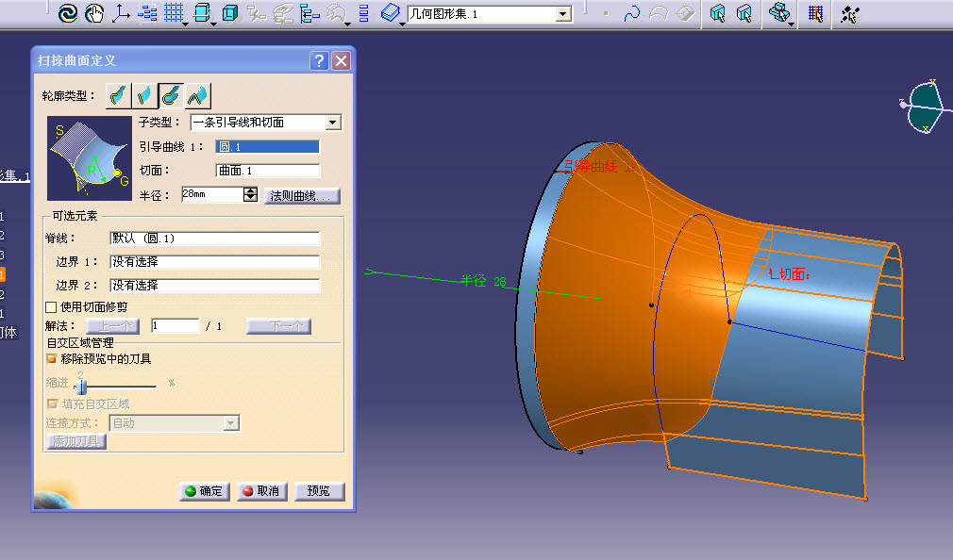Click the red 引导曲线 1 label in viewport
Image resolution: width=953 pixels, height=560 pixels.
tap(598, 167)
